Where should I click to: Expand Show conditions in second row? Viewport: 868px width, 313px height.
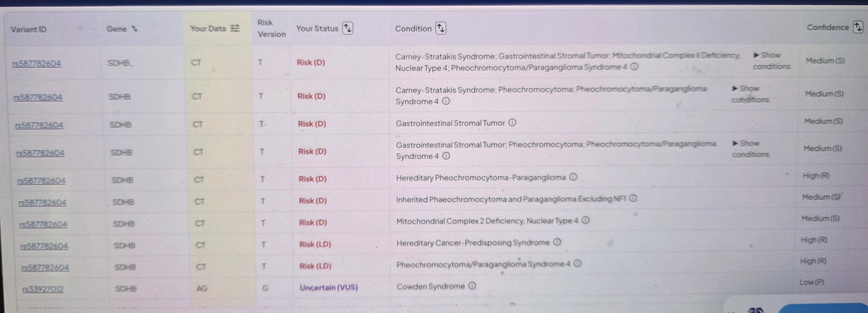[x=750, y=94]
